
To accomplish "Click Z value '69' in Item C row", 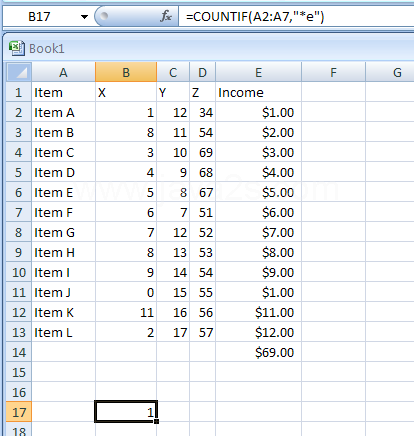I will [202, 152].
